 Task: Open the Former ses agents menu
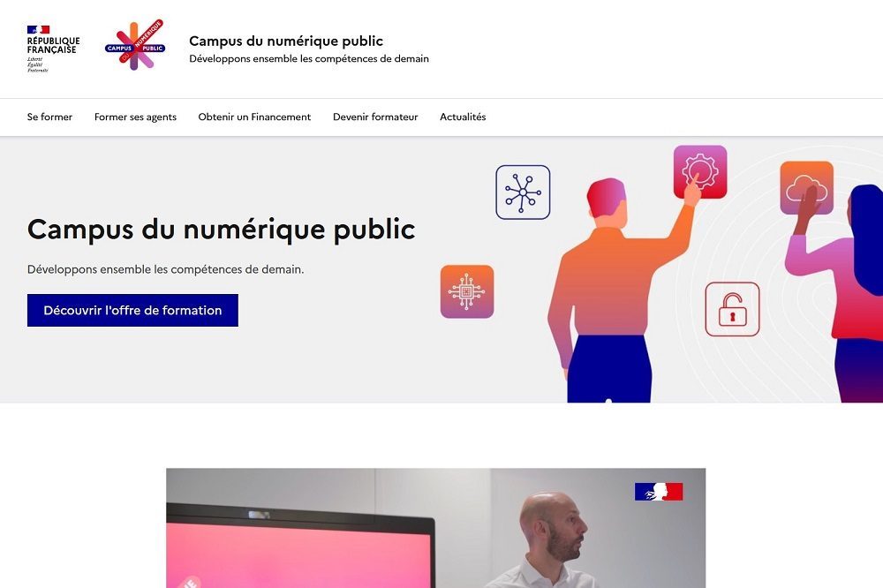coord(135,117)
